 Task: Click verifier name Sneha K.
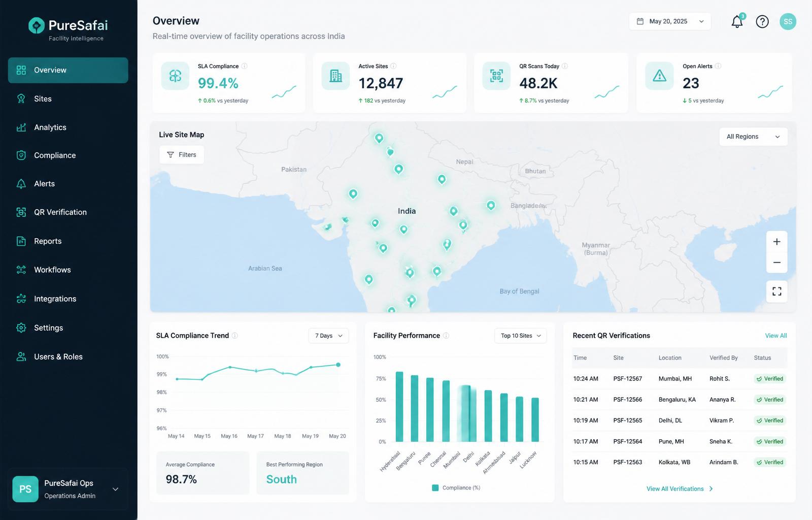tap(721, 442)
